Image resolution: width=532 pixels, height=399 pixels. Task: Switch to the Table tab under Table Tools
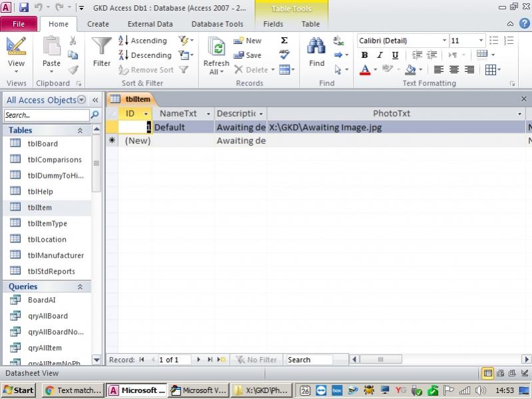(x=311, y=24)
